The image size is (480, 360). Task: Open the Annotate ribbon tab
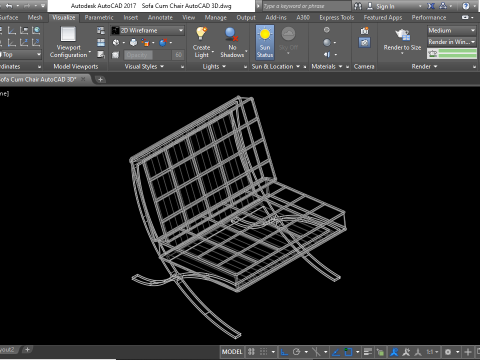160,17
